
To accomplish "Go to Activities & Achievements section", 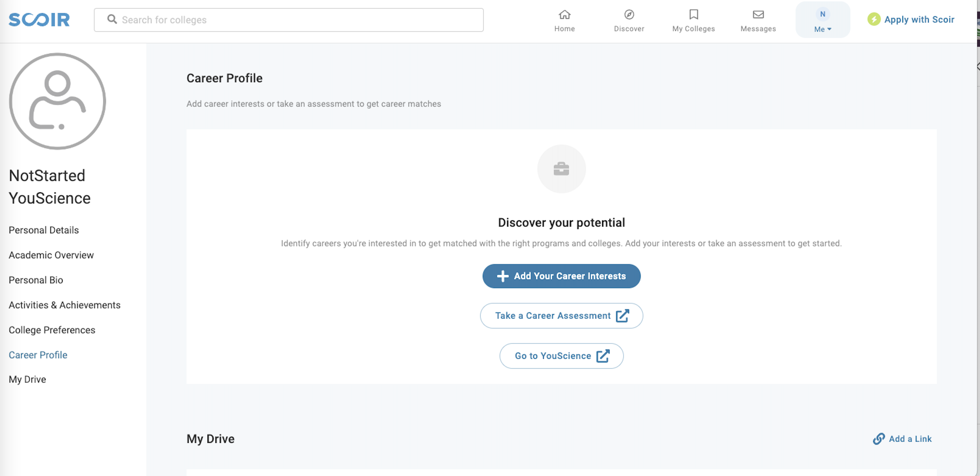I will (65, 305).
